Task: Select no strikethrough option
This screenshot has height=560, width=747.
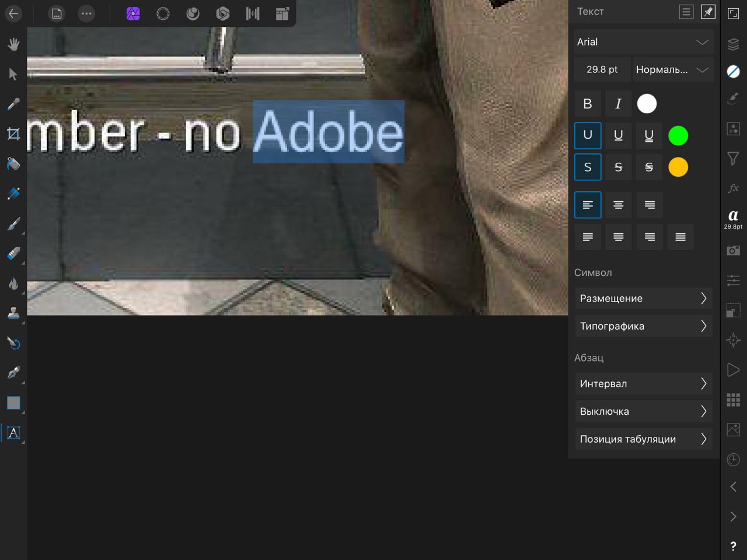Action: tap(588, 167)
